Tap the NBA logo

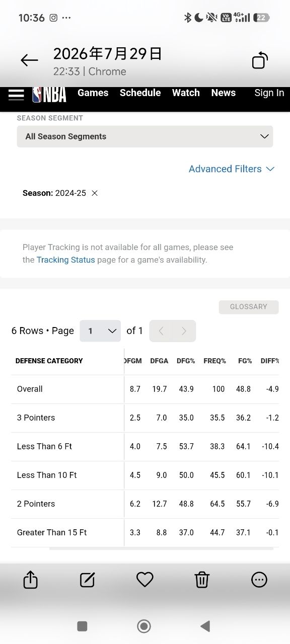[x=49, y=94]
